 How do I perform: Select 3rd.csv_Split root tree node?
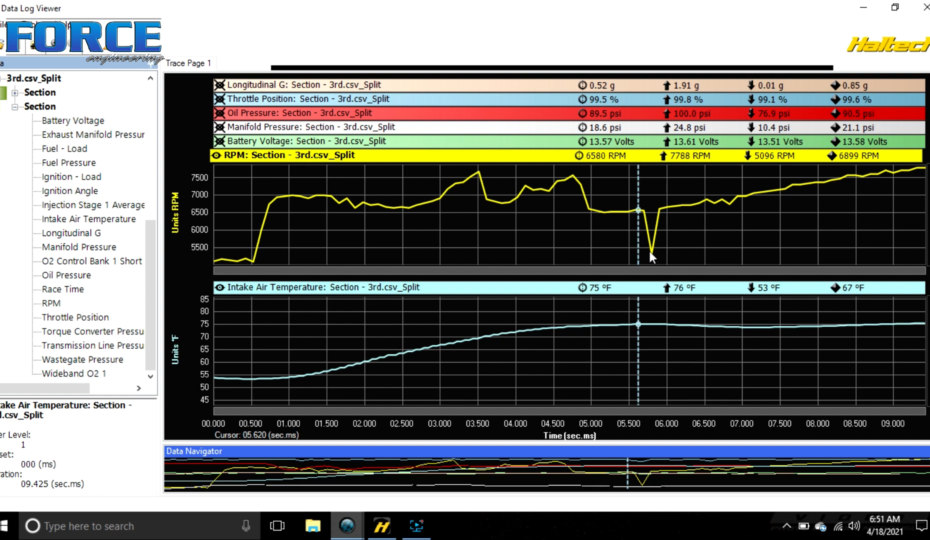(34, 78)
